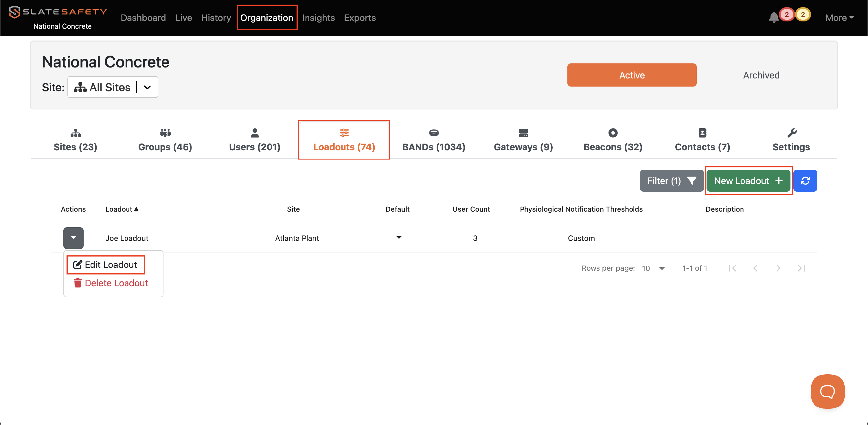Click the SlateSafety logo

(x=58, y=12)
